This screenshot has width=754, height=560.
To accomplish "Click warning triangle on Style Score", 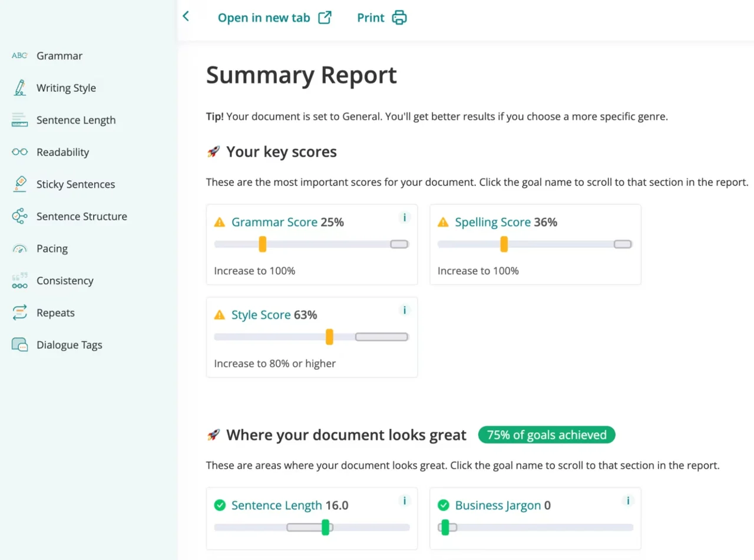I will point(220,314).
